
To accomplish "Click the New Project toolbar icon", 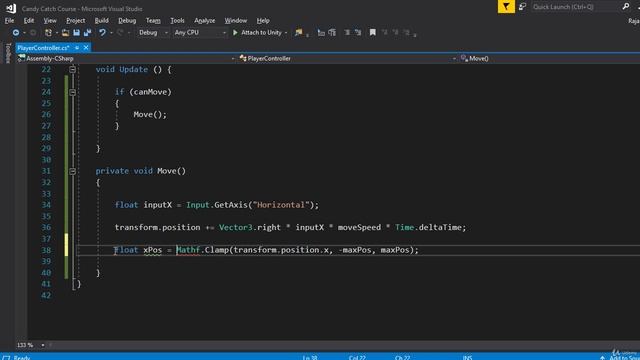I will coord(49,32).
